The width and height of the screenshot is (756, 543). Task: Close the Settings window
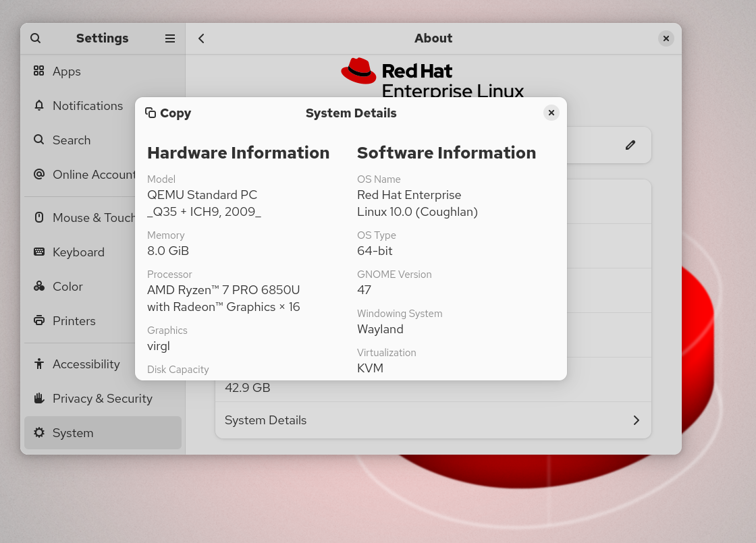pyautogui.click(x=666, y=38)
